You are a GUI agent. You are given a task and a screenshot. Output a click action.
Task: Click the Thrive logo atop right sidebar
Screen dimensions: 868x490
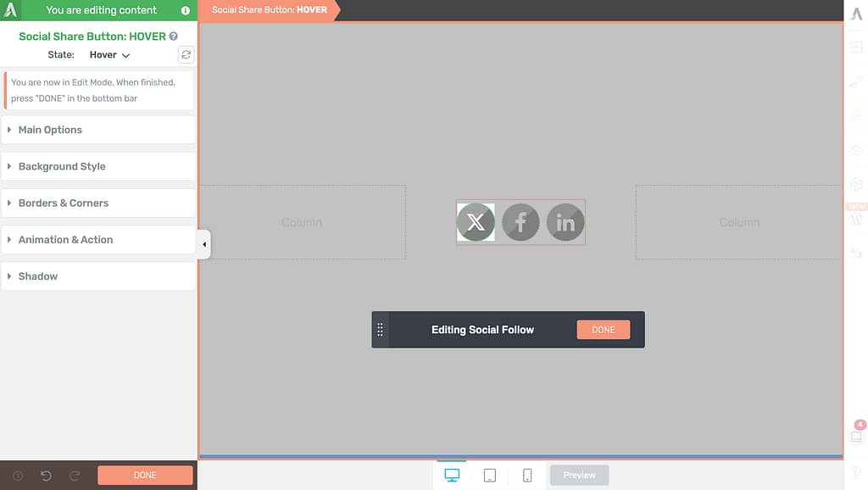click(856, 14)
